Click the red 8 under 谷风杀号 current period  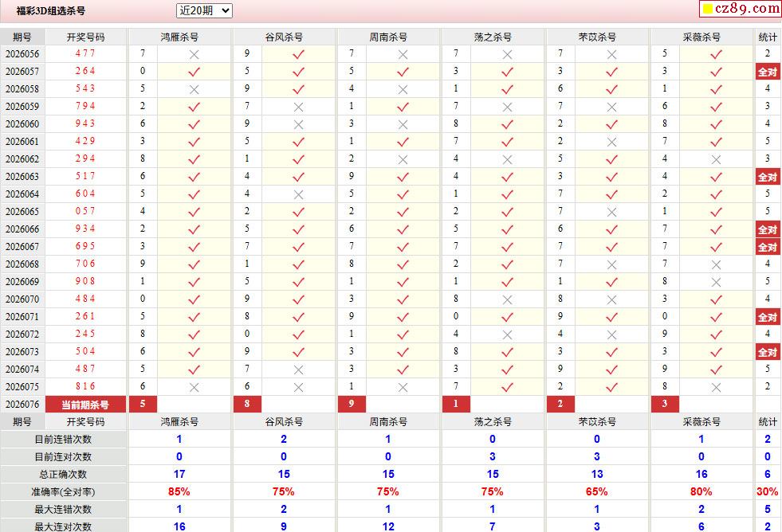[x=247, y=404]
